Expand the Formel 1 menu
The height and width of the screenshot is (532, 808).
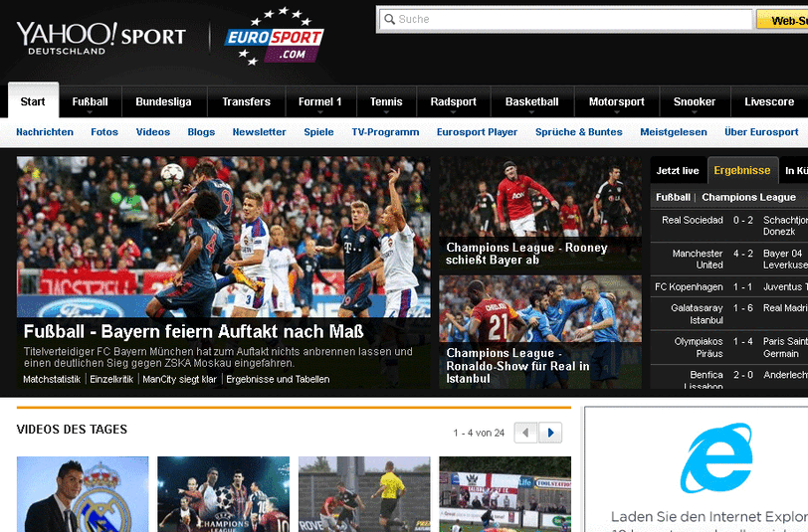click(x=320, y=102)
